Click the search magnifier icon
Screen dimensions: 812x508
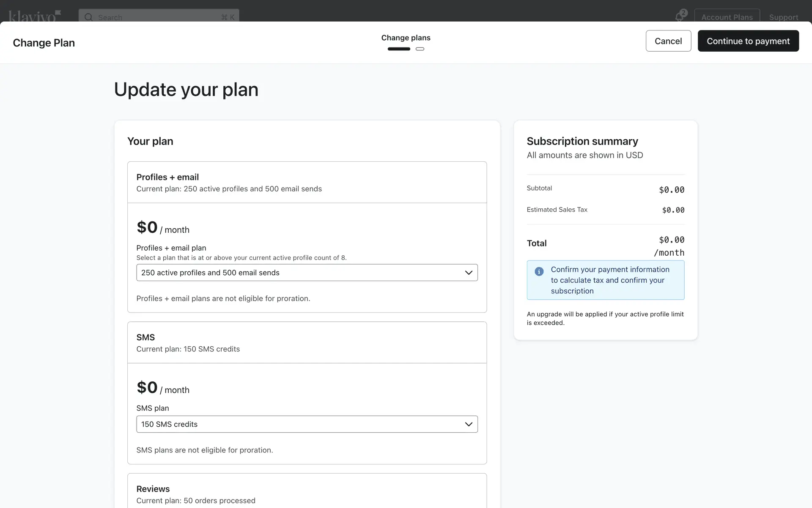[88, 17]
